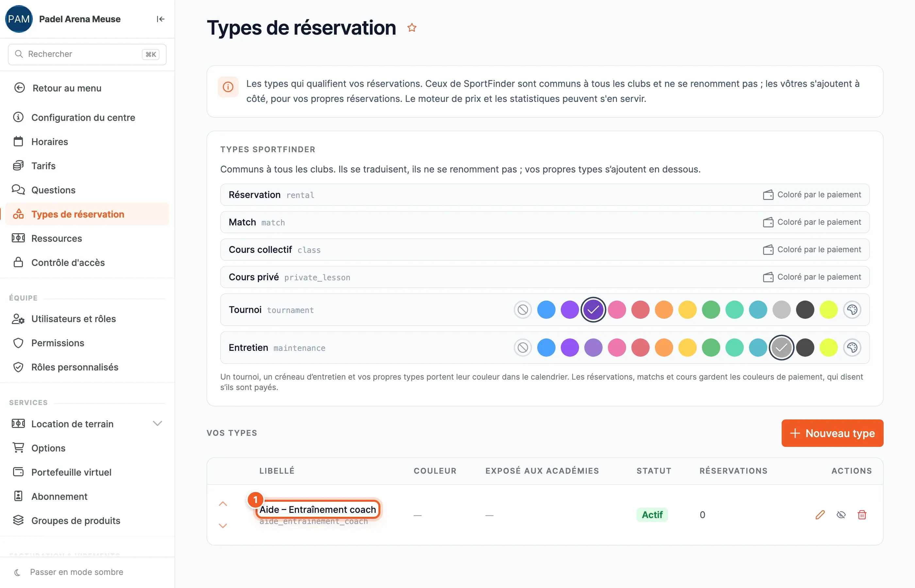
Task: Open custom color palette for Entretien
Action: (x=852, y=348)
